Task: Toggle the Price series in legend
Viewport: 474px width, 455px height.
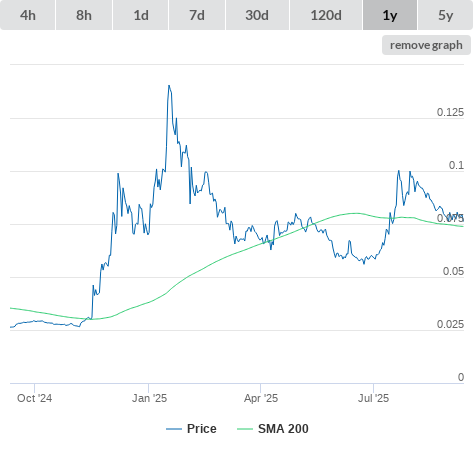Action: pos(191,429)
